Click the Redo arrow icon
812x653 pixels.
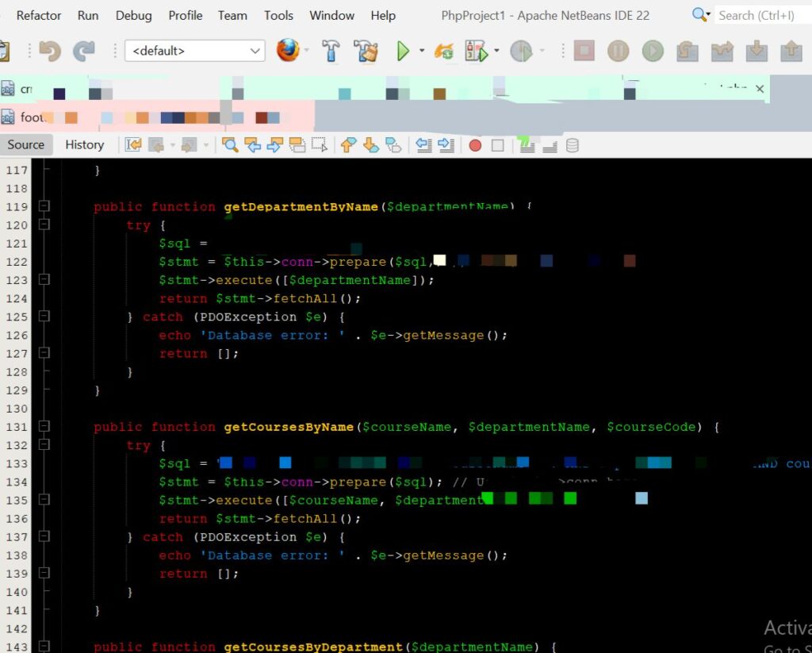[84, 52]
